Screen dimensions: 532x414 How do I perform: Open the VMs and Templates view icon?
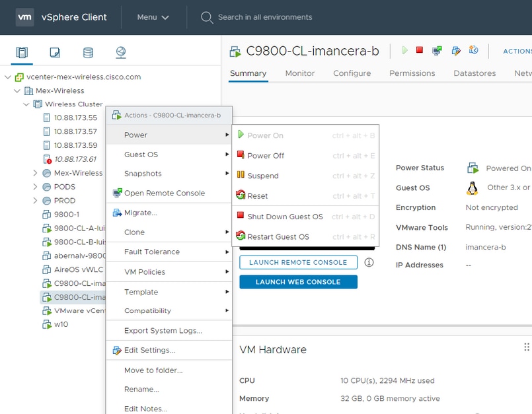[55, 53]
